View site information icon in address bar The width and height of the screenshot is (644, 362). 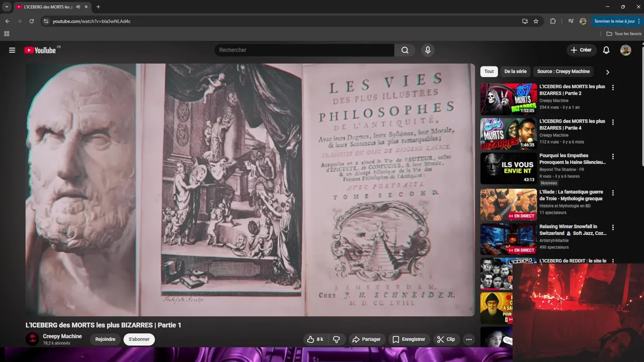(46, 21)
